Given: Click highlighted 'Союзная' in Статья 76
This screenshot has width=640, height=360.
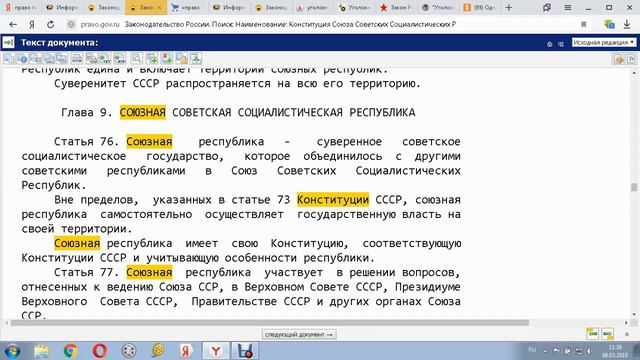Looking at the screenshot, I should pyautogui.click(x=149, y=142).
